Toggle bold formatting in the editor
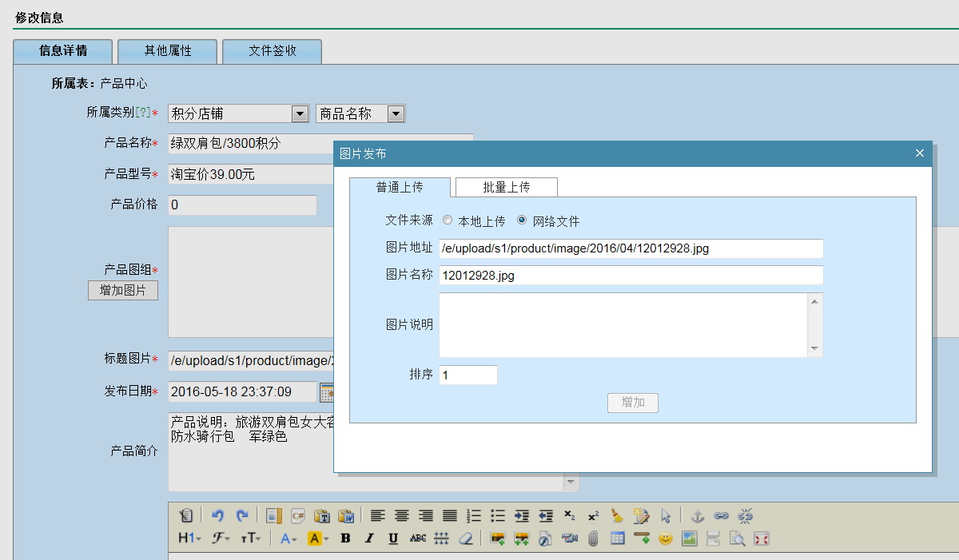This screenshot has width=959, height=560. click(345, 538)
